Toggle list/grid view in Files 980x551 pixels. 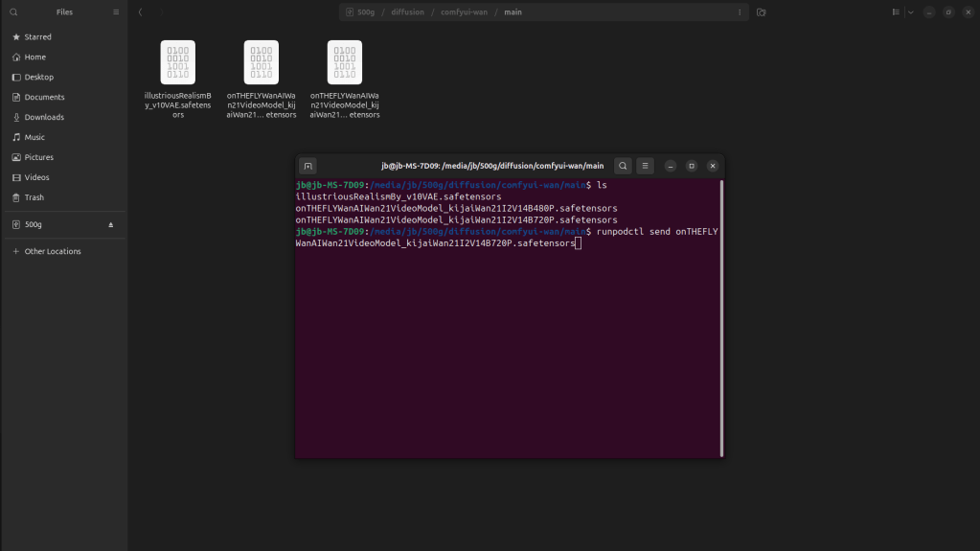(x=896, y=12)
